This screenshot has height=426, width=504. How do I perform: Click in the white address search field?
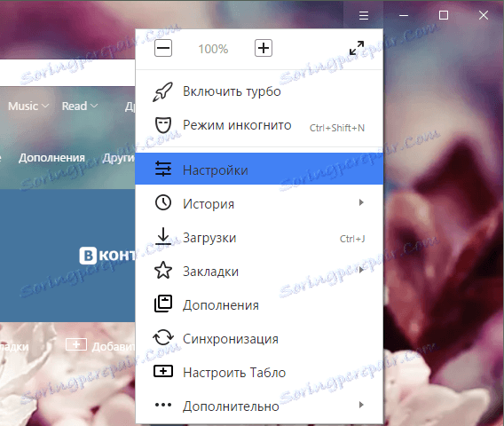67,73
